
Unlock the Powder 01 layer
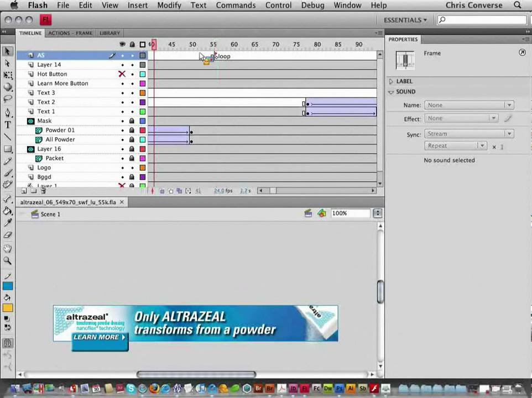132,130
